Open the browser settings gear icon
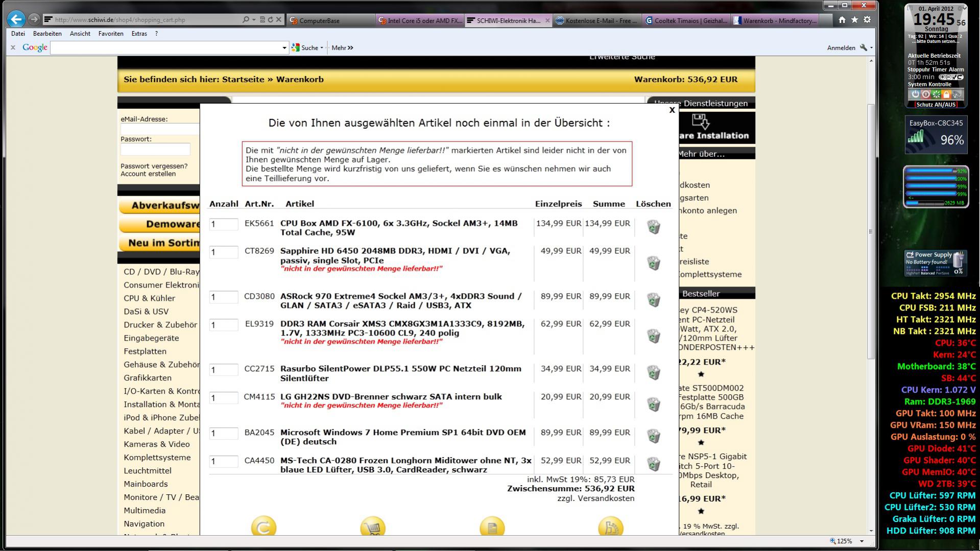 click(x=867, y=20)
